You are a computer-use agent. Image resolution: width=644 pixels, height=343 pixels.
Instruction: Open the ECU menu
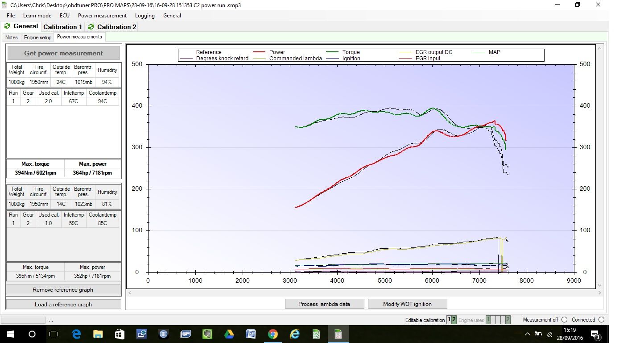(65, 16)
